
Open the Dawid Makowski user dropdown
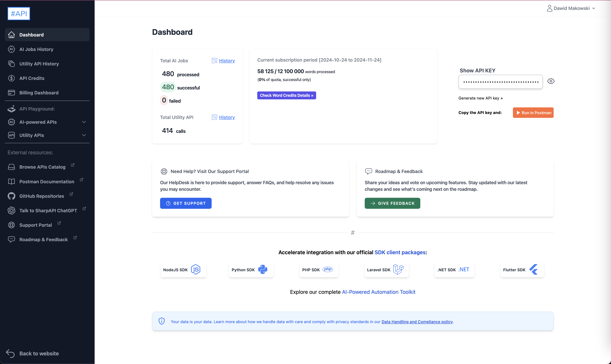571,8
